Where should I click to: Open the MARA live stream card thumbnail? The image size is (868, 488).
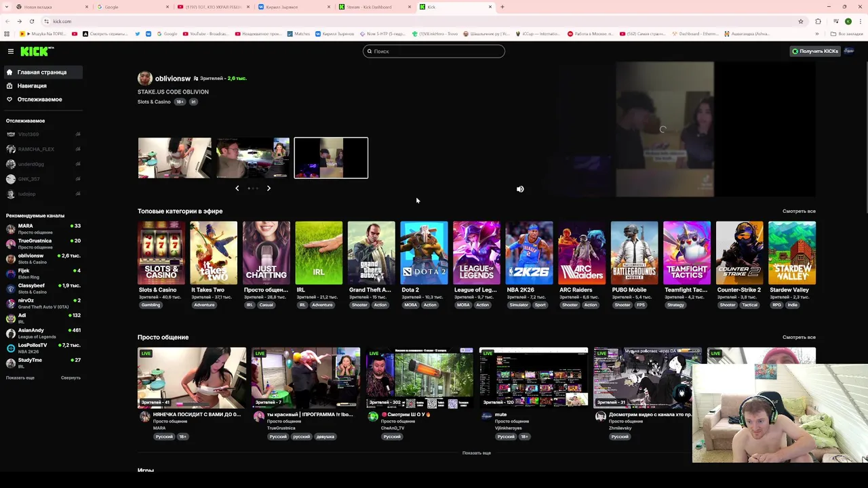pos(192,378)
